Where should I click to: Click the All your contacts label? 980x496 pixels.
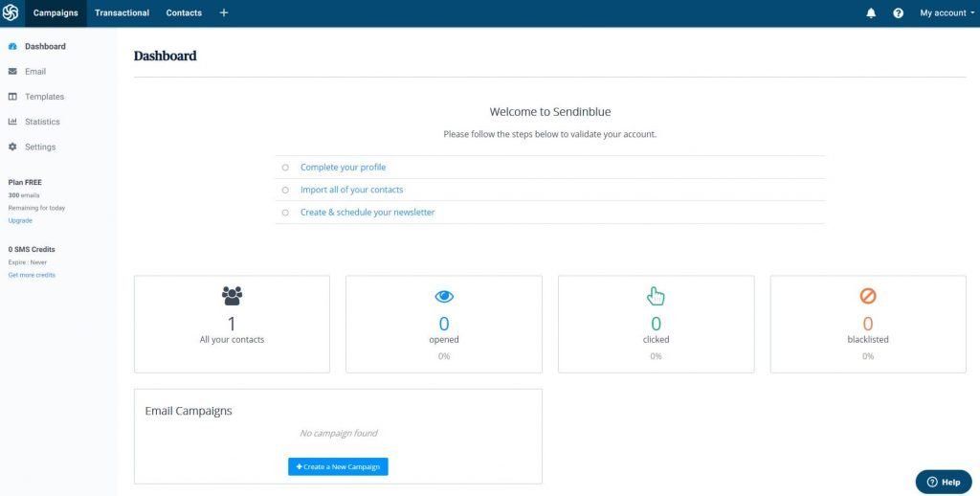(232, 340)
